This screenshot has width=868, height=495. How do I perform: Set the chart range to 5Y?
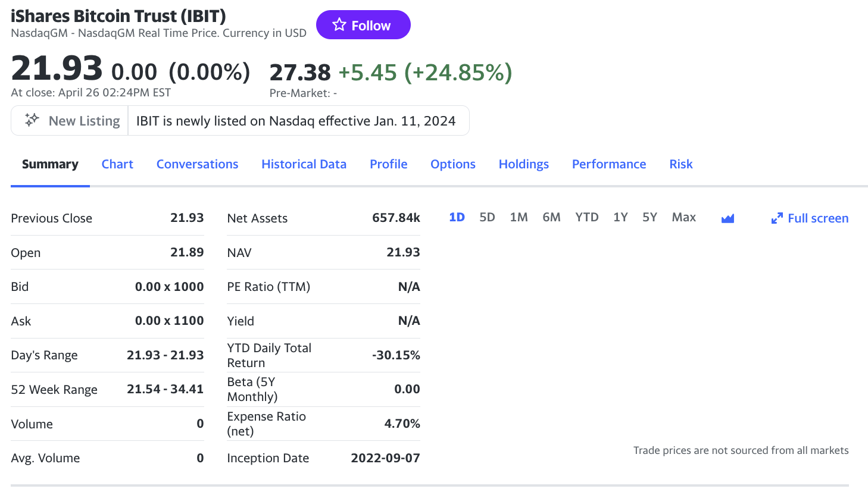coord(650,217)
